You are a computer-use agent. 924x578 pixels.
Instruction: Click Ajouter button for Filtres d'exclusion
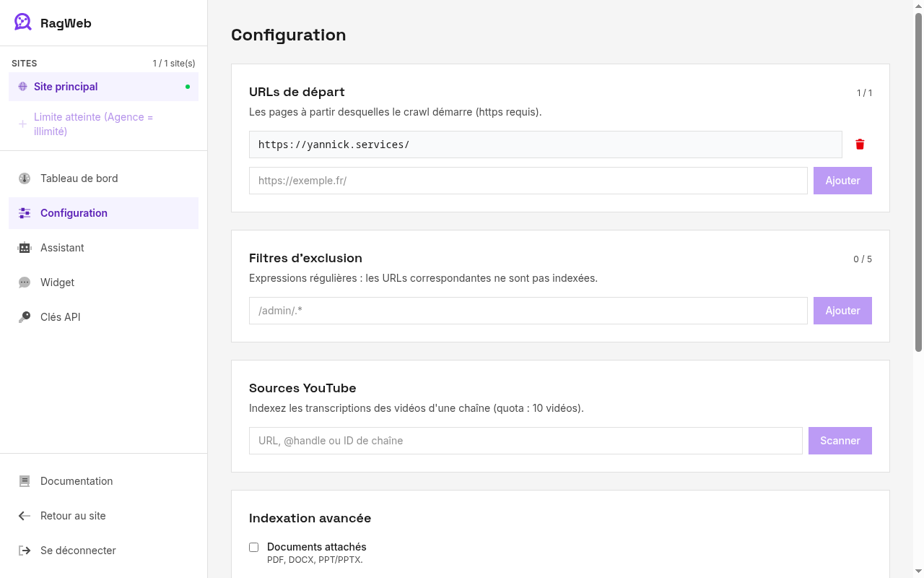842,311
